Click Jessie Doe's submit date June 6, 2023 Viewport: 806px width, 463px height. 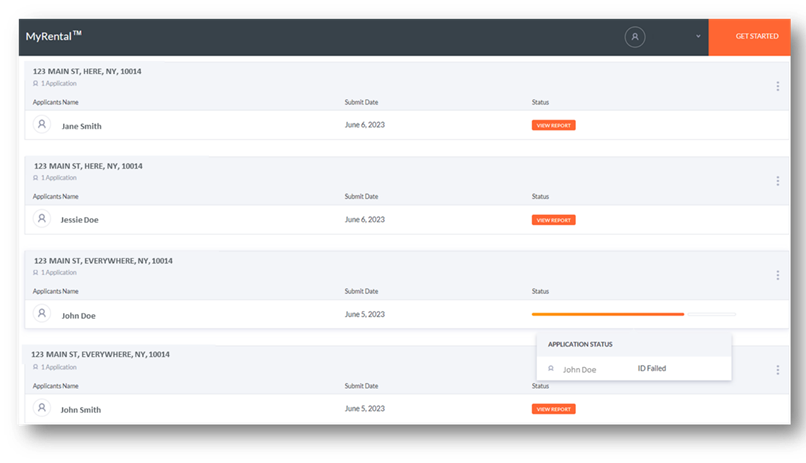[364, 219]
